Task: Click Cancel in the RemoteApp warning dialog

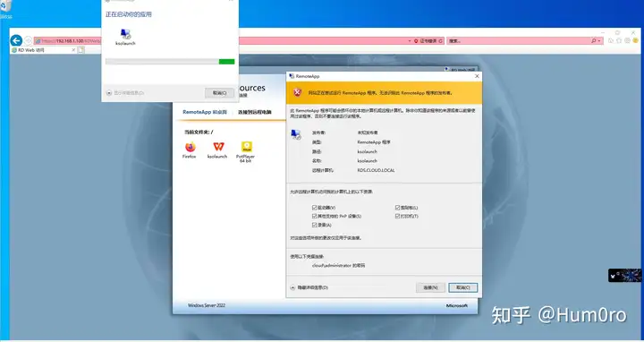Action: [463, 287]
